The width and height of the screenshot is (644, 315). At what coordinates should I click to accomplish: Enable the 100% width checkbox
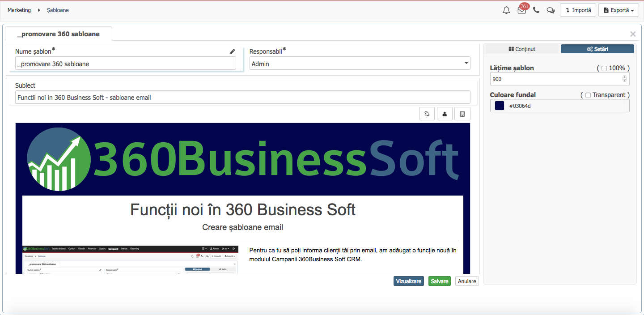(604, 68)
